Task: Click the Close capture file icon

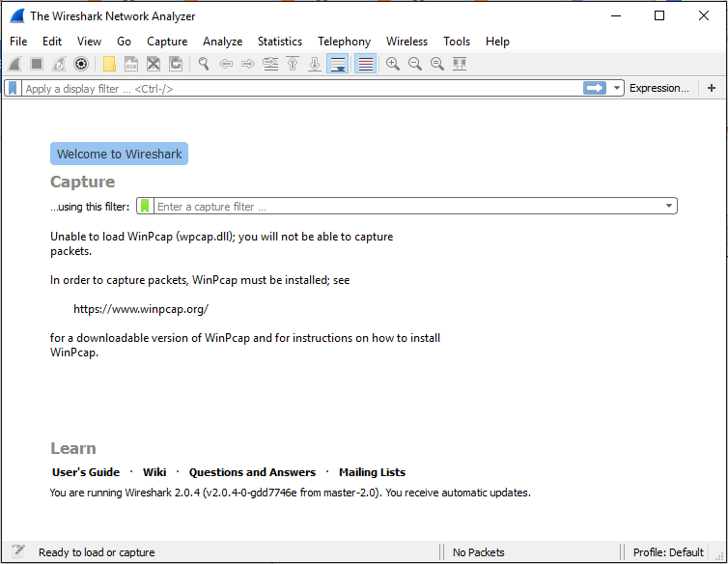Action: [154, 64]
